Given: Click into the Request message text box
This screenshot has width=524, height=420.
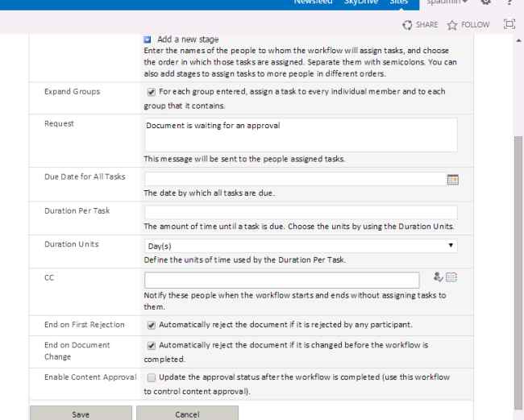Looking at the screenshot, I should point(301,135).
